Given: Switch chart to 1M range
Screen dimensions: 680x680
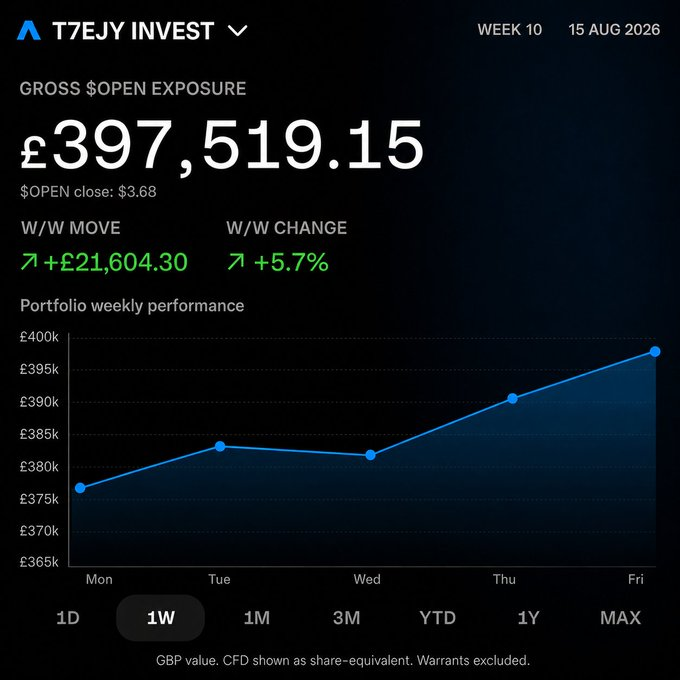Looking at the screenshot, I should 257,618.
